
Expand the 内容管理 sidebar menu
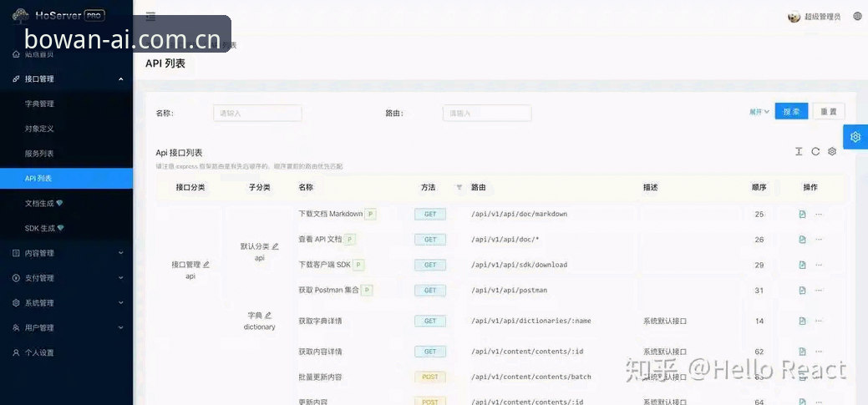click(67, 253)
